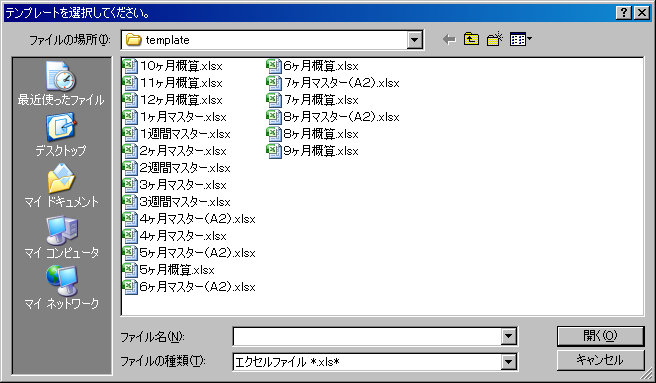
Task: Click Excel icon of 2ヶ月マスター.xlsx
Action: [130, 151]
